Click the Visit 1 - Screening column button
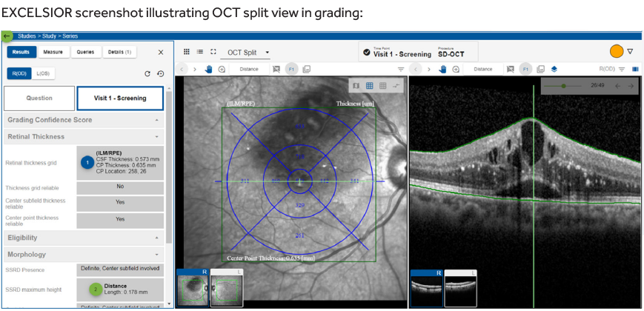 coord(120,98)
